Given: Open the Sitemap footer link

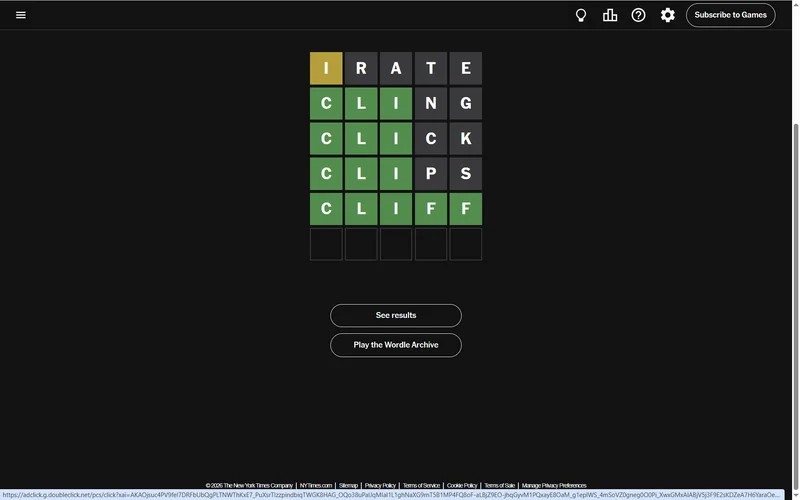Looking at the screenshot, I should pos(348,485).
